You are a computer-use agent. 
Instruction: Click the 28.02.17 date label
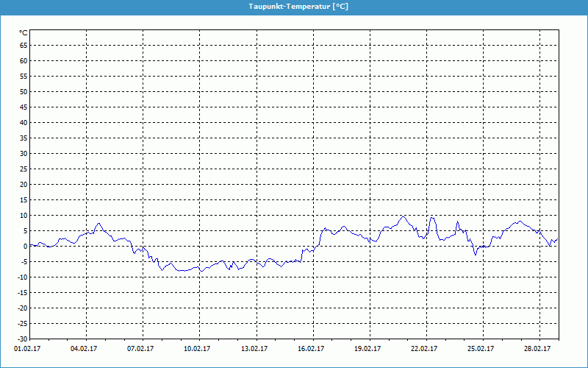click(537, 350)
